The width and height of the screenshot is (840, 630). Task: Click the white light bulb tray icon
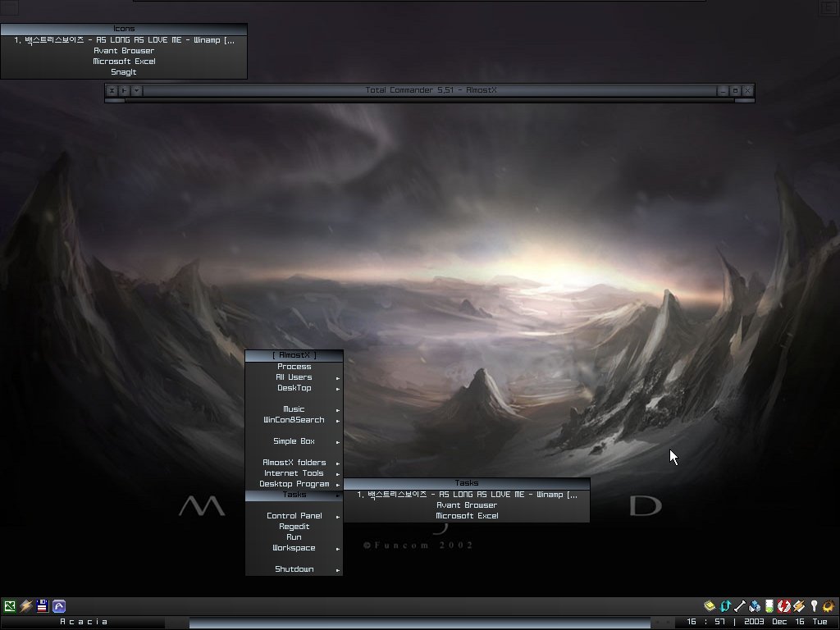[x=815, y=606]
